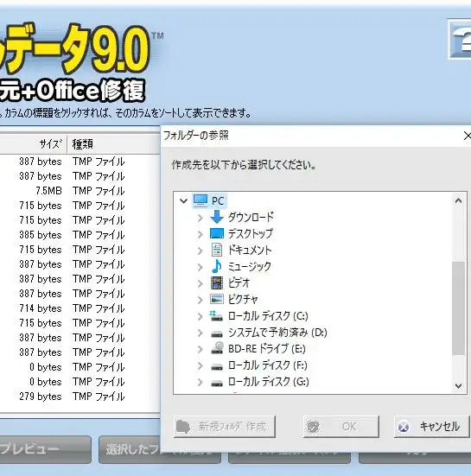Click the Local Disk (G:) drive icon

click(217, 384)
